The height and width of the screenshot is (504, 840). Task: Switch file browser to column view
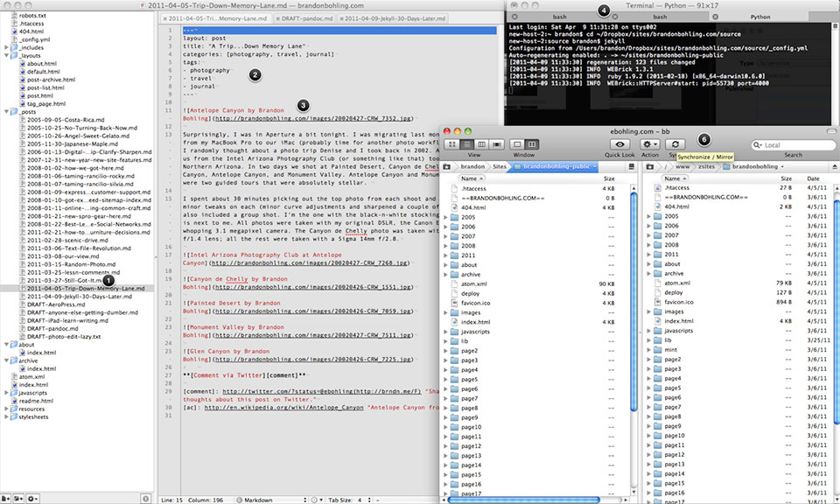(x=482, y=143)
